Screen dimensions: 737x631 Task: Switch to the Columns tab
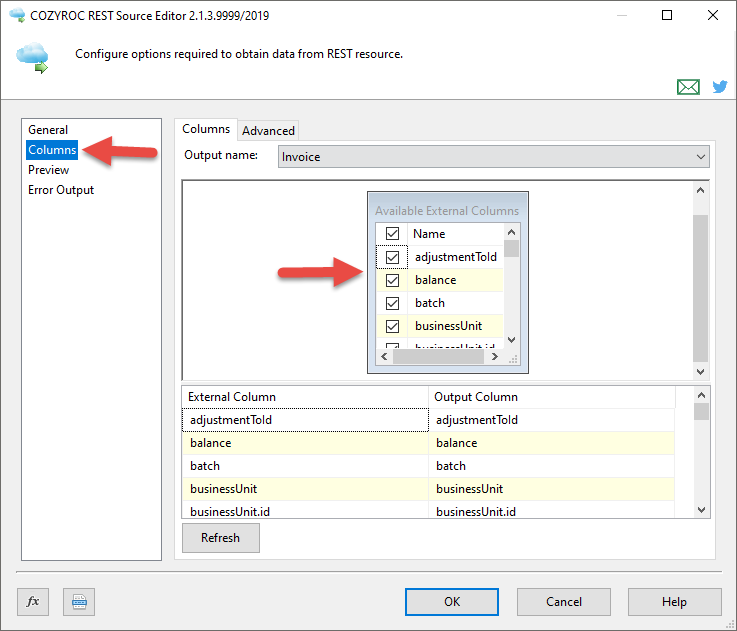pyautogui.click(x=206, y=129)
